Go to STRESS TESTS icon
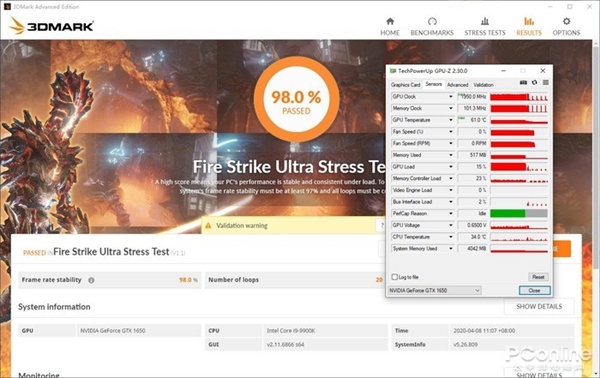 (x=485, y=21)
